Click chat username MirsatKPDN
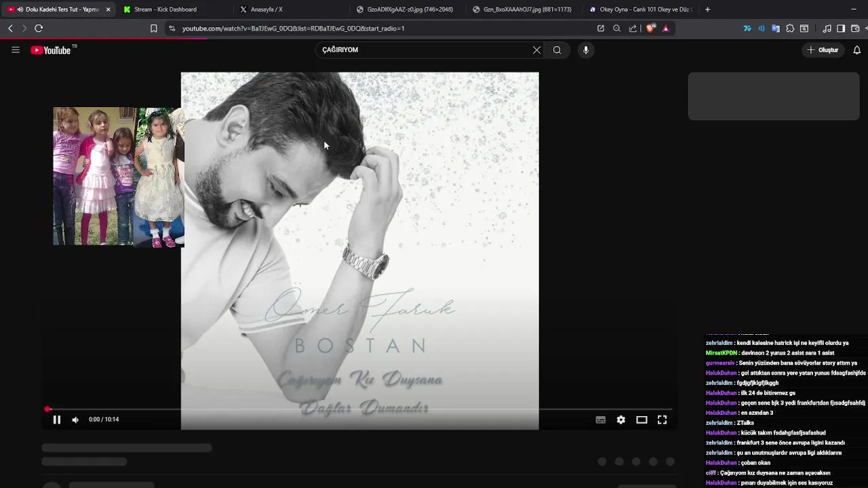 [721, 353]
